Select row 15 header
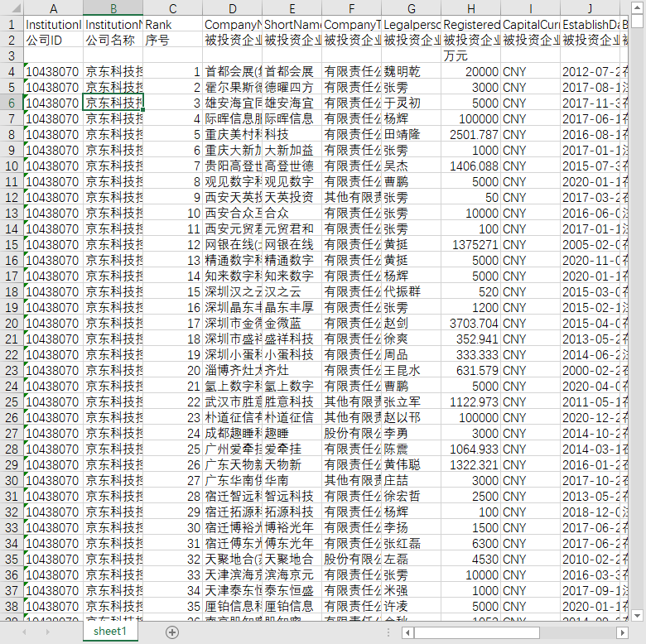646x644 pixels. [x=12, y=244]
